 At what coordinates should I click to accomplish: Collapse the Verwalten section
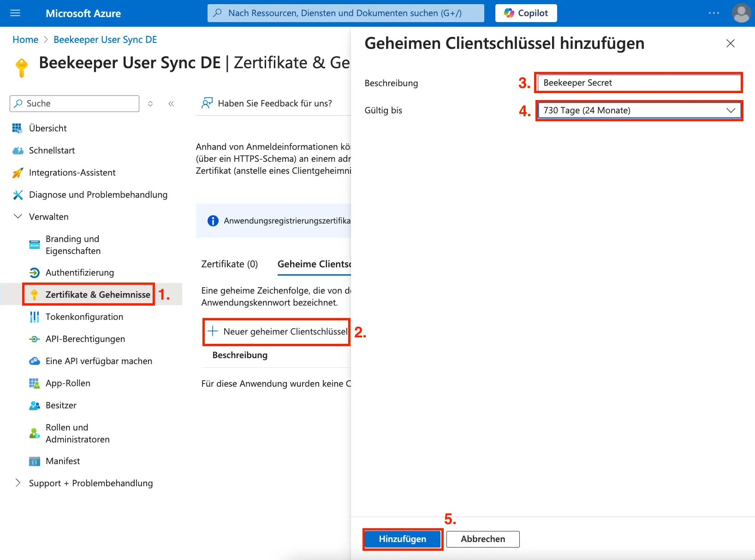point(18,217)
